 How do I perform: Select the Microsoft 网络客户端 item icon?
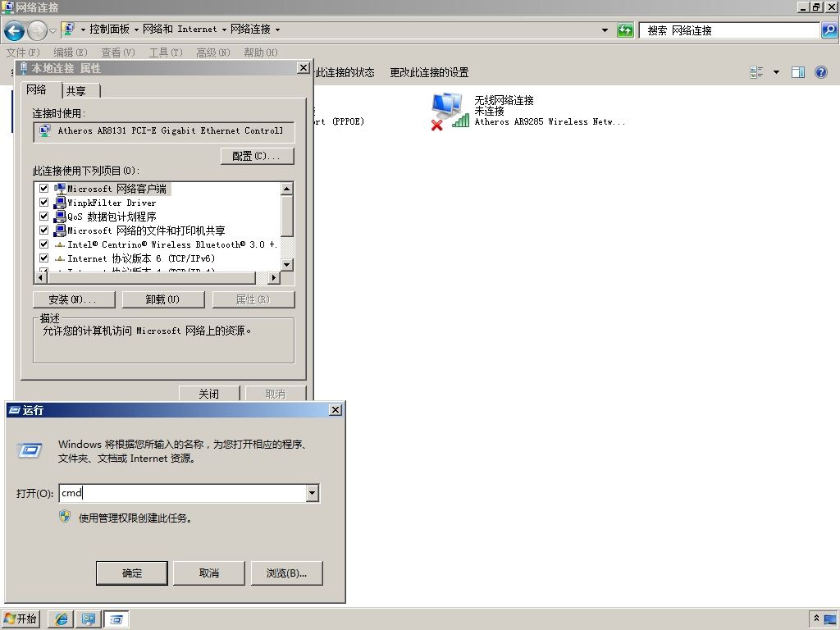[x=60, y=189]
